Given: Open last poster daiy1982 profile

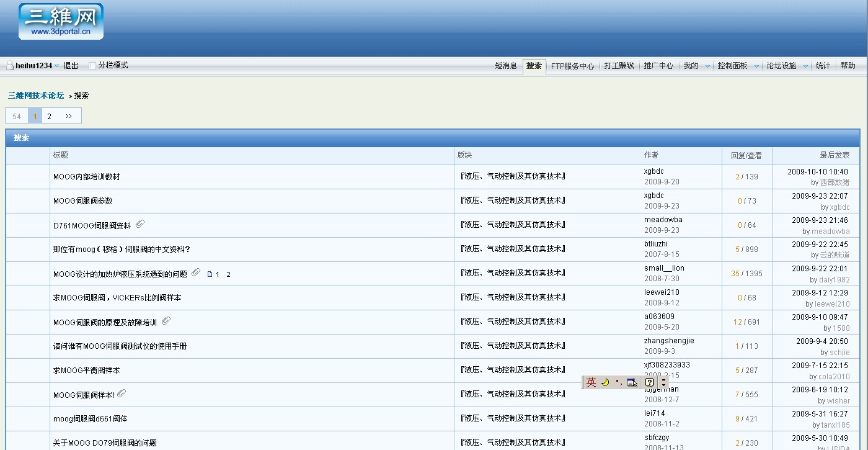Looking at the screenshot, I should (835, 279).
